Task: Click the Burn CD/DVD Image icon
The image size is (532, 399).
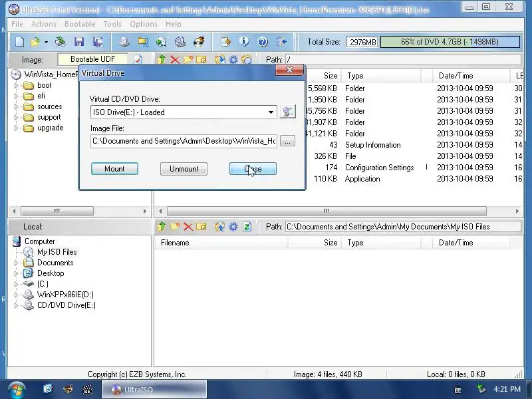Action: (x=199, y=42)
